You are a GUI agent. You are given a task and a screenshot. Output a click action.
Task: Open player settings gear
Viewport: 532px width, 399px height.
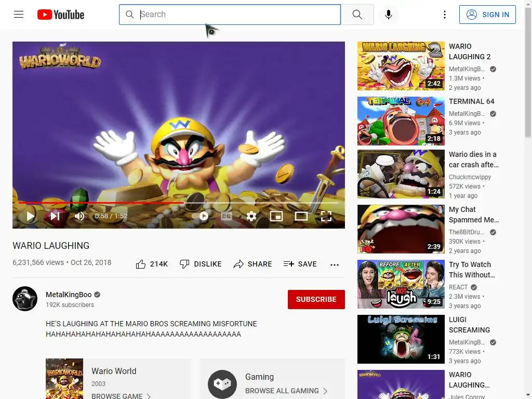pyautogui.click(x=251, y=216)
